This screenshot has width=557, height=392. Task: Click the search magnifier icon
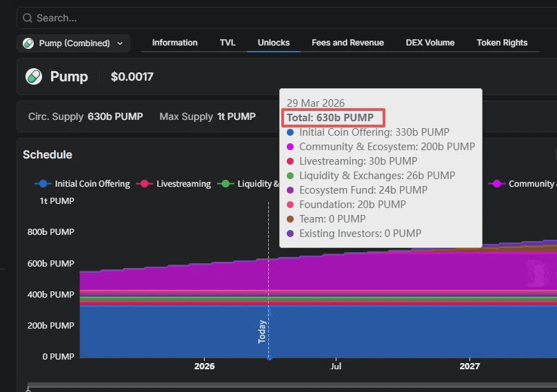(x=28, y=18)
